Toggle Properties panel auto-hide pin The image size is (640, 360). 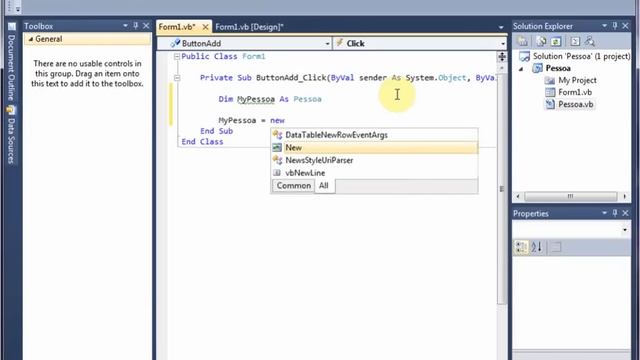point(615,213)
